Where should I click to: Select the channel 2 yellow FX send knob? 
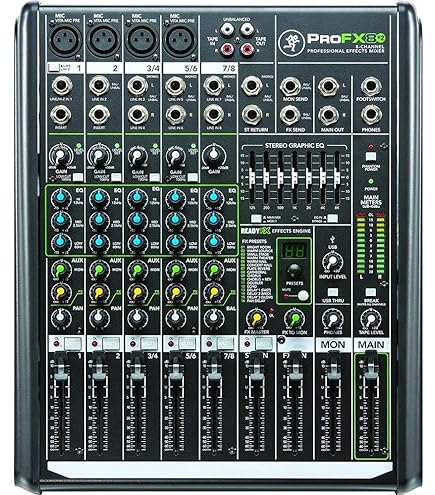[x=99, y=293]
